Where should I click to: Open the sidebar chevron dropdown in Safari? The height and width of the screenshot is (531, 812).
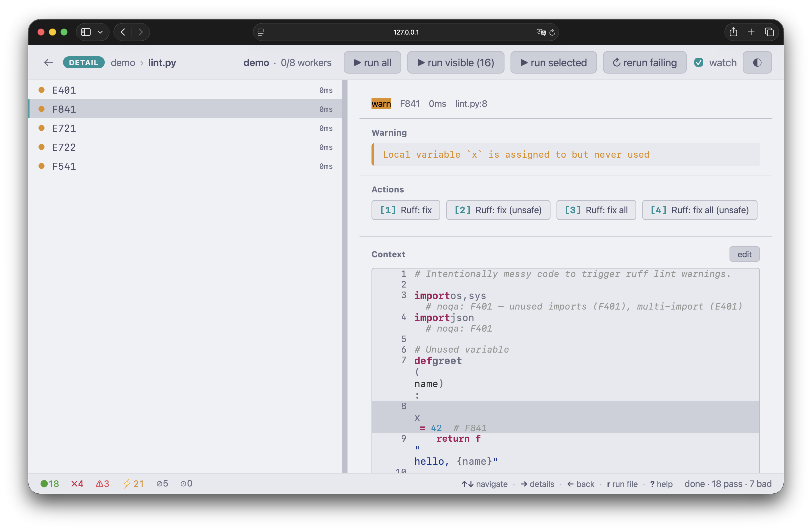100,32
